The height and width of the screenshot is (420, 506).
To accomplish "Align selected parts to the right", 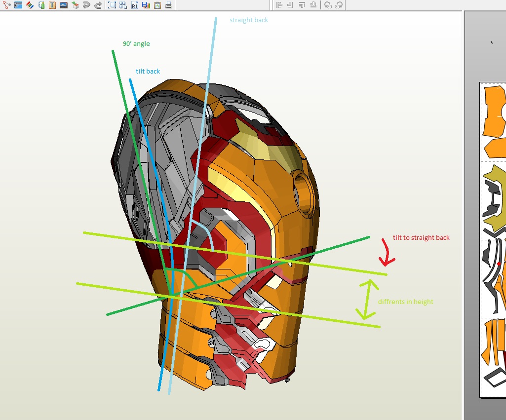I will pos(290,5).
